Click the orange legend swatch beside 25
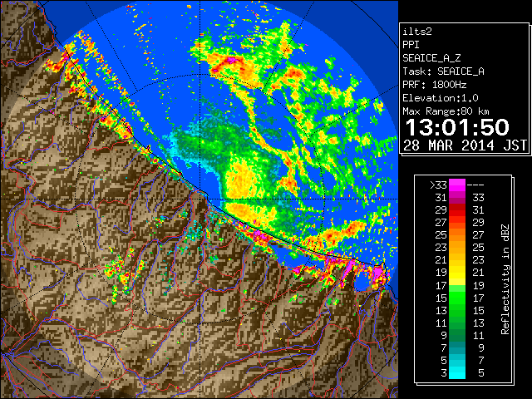This screenshot has height=399, width=532. click(x=457, y=234)
